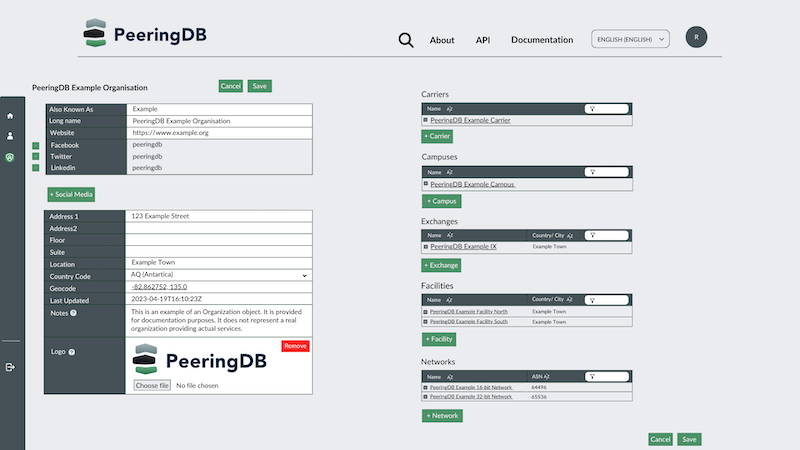Click the help icon next to Logo
The width and height of the screenshot is (800, 450).
tap(72, 352)
